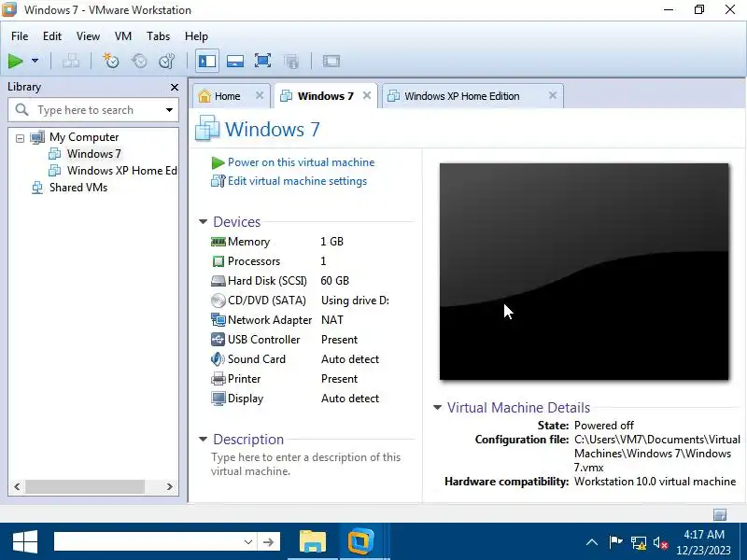Enter full screen mode icon
747x560 pixels.
click(x=263, y=61)
